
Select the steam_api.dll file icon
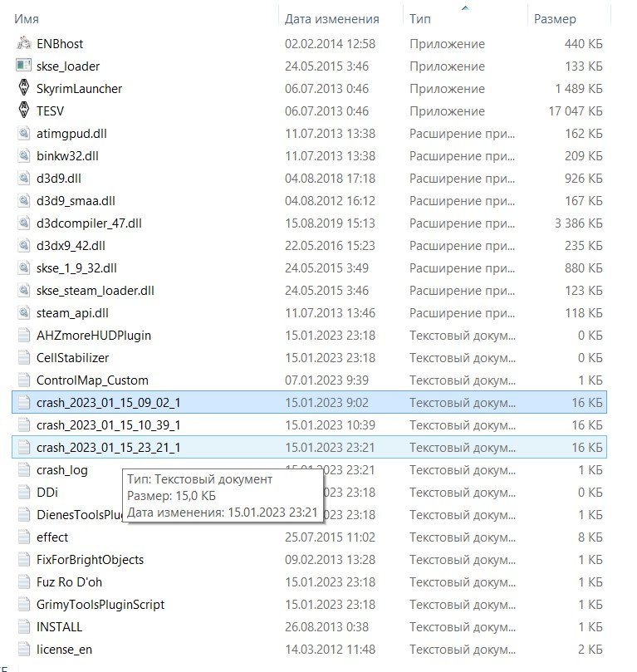pos(23,312)
